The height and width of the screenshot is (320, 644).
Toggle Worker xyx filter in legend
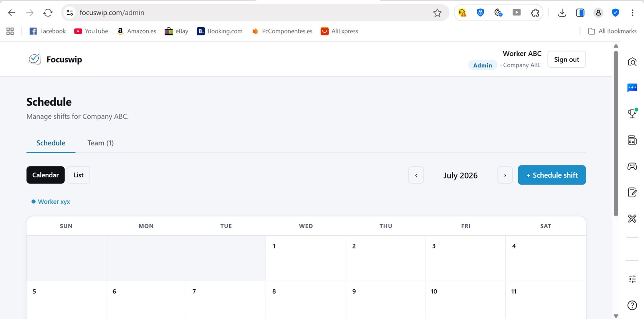(51, 202)
